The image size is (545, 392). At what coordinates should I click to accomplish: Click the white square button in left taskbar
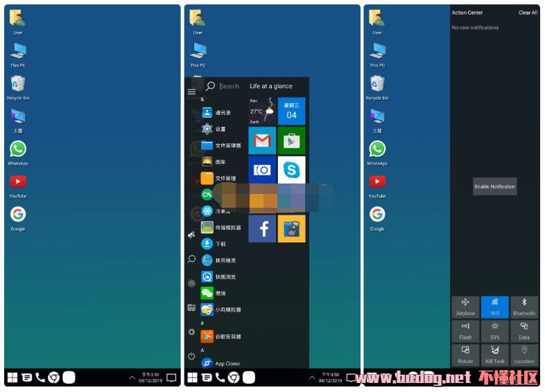69,377
